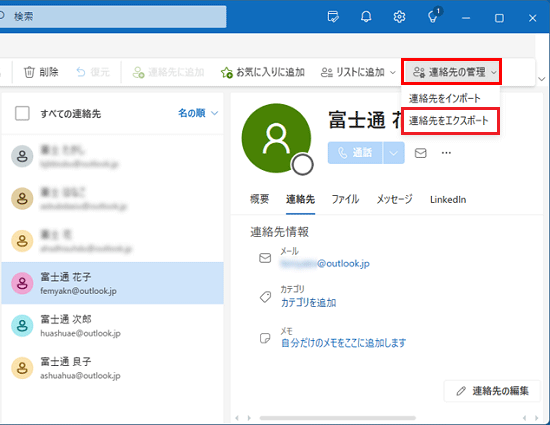This screenshot has height=425, width=550.
Task: Click the send email envelope icon
Action: (x=421, y=153)
